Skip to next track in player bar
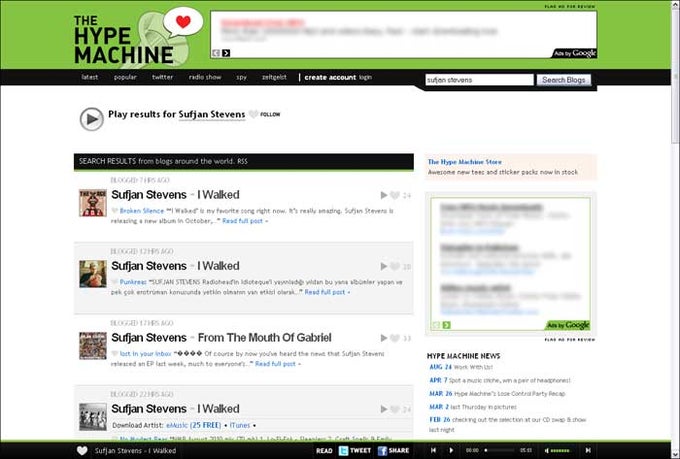The width and height of the screenshot is (680, 459). (588, 450)
